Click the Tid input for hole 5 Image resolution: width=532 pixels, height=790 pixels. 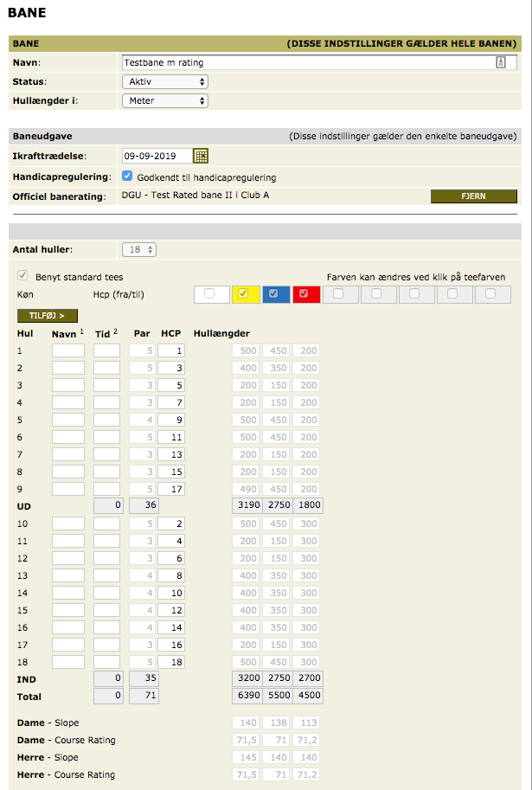click(x=106, y=420)
